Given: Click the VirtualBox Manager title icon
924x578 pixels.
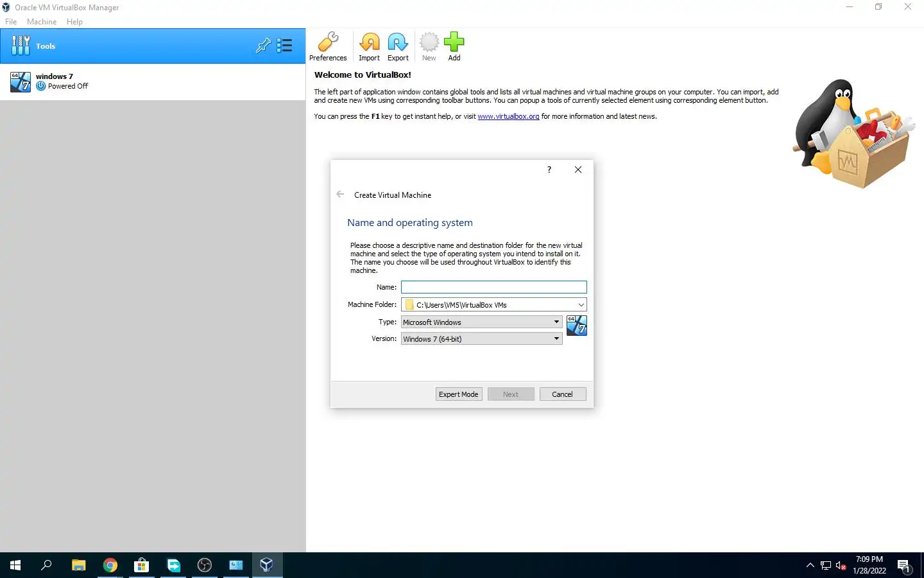Looking at the screenshot, I should click(6, 7).
